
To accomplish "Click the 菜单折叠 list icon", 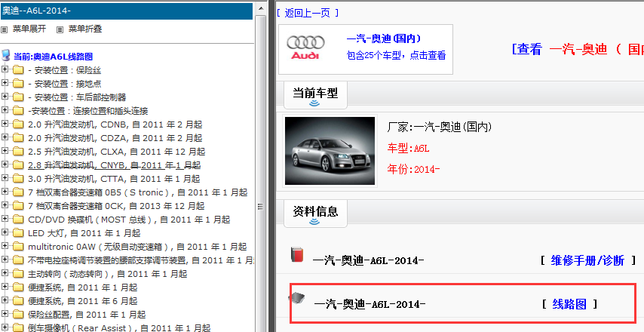I will [x=60, y=29].
